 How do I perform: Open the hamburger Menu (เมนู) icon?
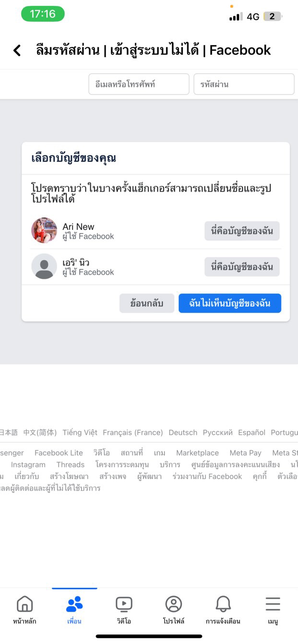[273, 604]
